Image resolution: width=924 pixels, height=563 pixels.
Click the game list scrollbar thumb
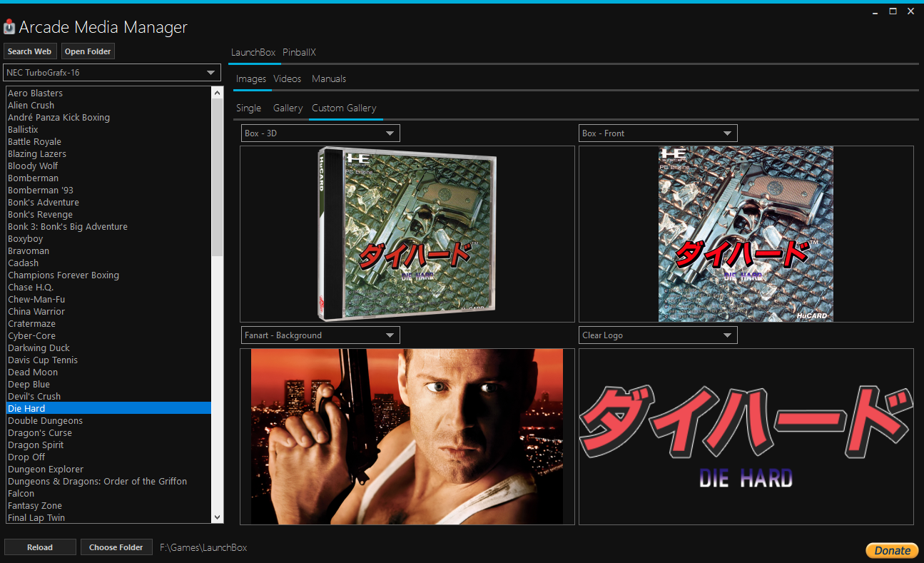coord(218,178)
